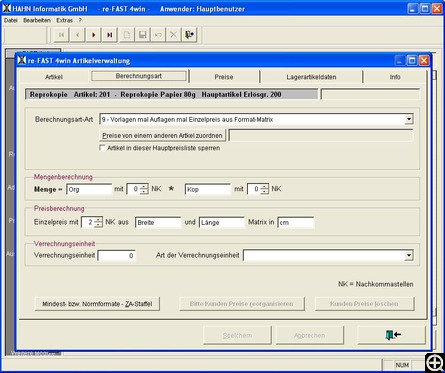Click the save diskette toolbar icon
This screenshot has width=445, height=373.
(142, 35)
